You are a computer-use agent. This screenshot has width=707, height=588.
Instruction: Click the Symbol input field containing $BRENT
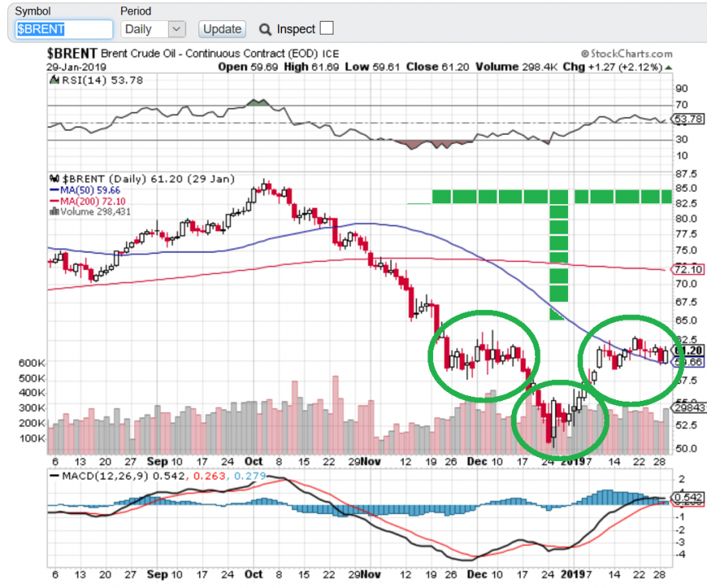pyautogui.click(x=63, y=29)
